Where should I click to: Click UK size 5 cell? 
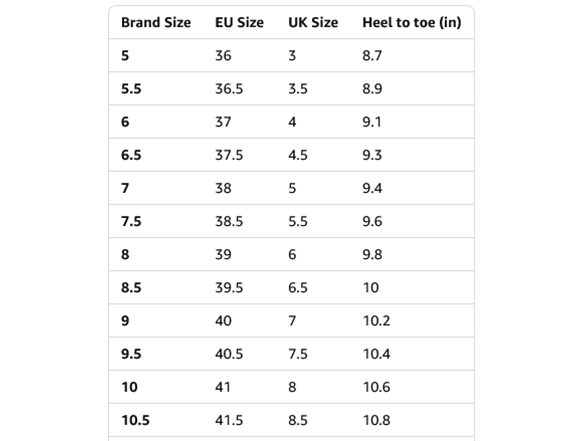(292, 188)
